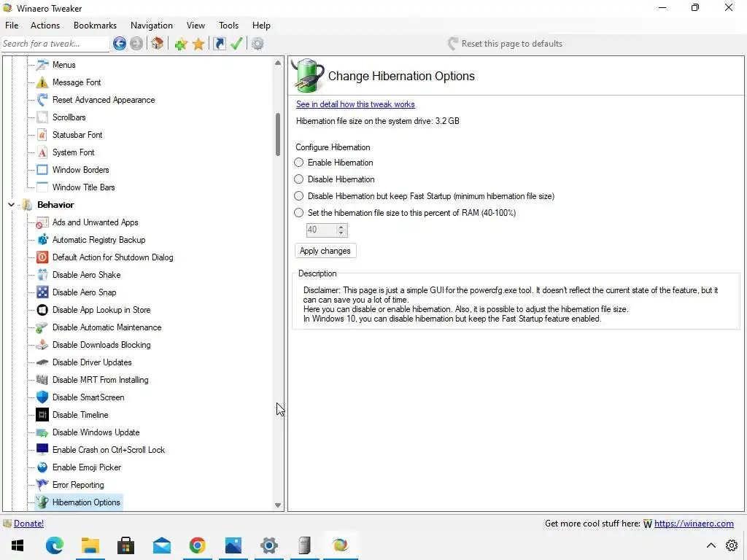747x560 pixels.
Task: Select Statusbar Font tree item
Action: (77, 135)
